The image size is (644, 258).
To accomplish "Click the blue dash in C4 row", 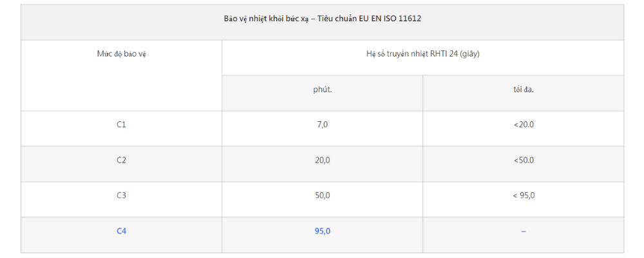I will click(x=523, y=232).
